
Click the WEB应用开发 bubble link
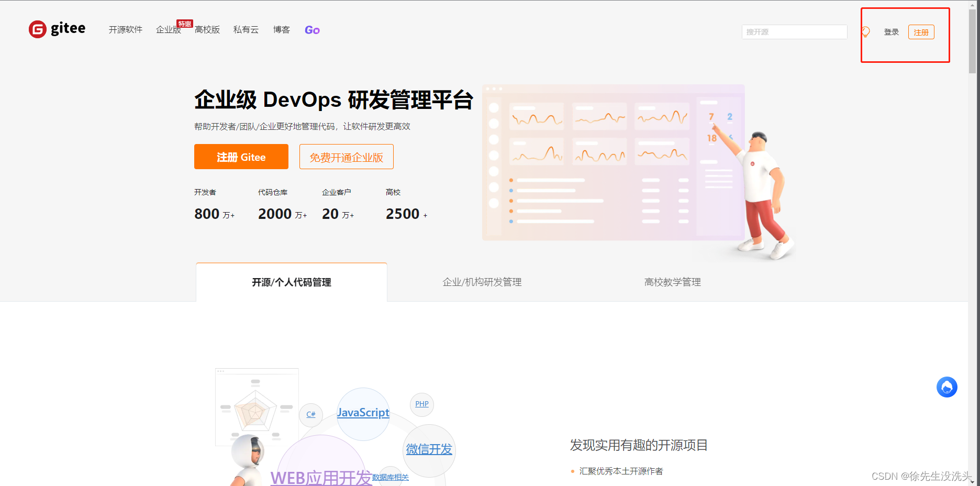coord(321,478)
